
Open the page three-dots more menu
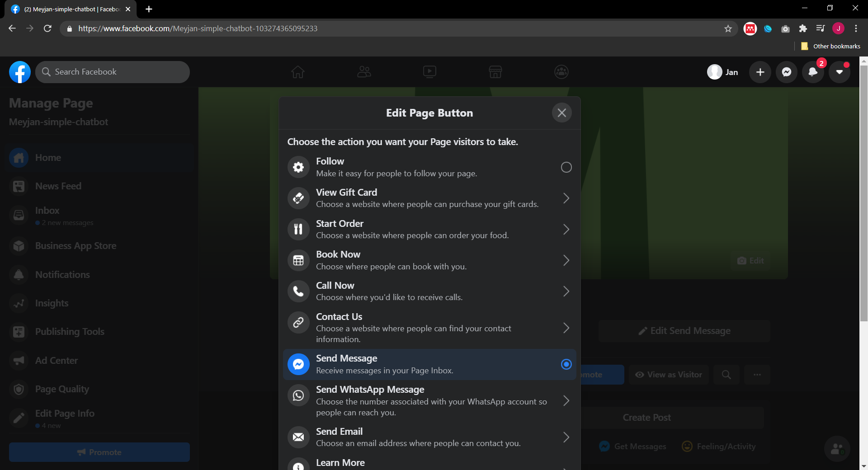click(757, 375)
